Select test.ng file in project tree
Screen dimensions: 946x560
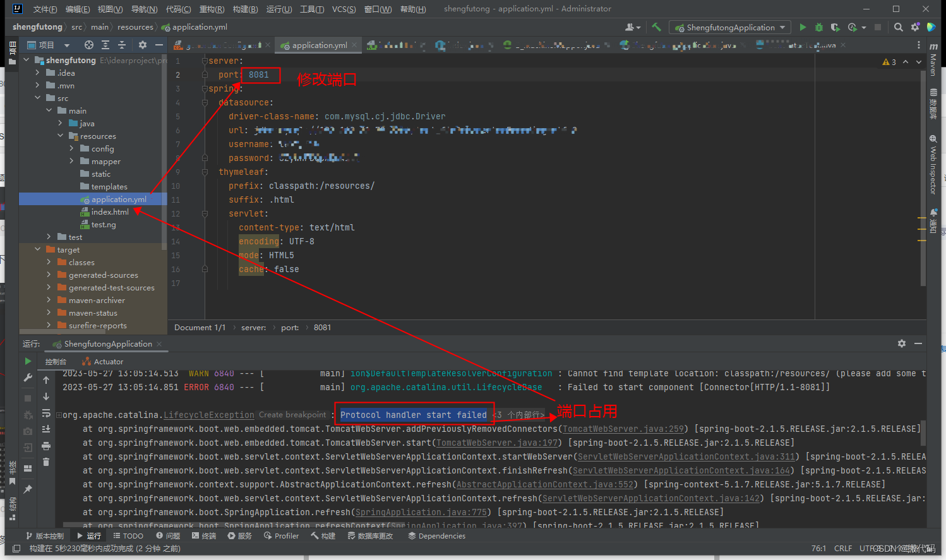coord(104,224)
